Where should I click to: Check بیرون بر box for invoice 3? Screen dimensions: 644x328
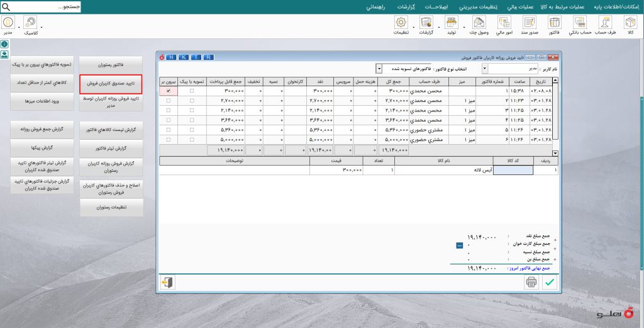click(169, 110)
